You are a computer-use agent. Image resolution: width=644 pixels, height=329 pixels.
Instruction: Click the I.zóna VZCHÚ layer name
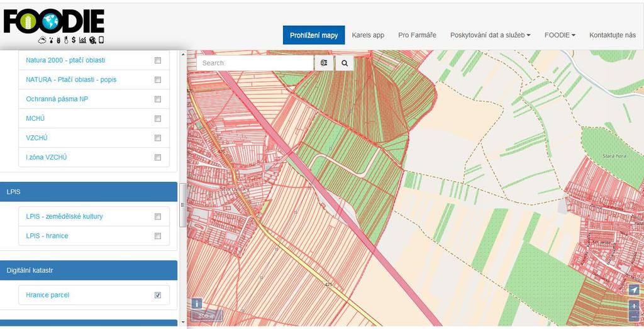tap(47, 157)
